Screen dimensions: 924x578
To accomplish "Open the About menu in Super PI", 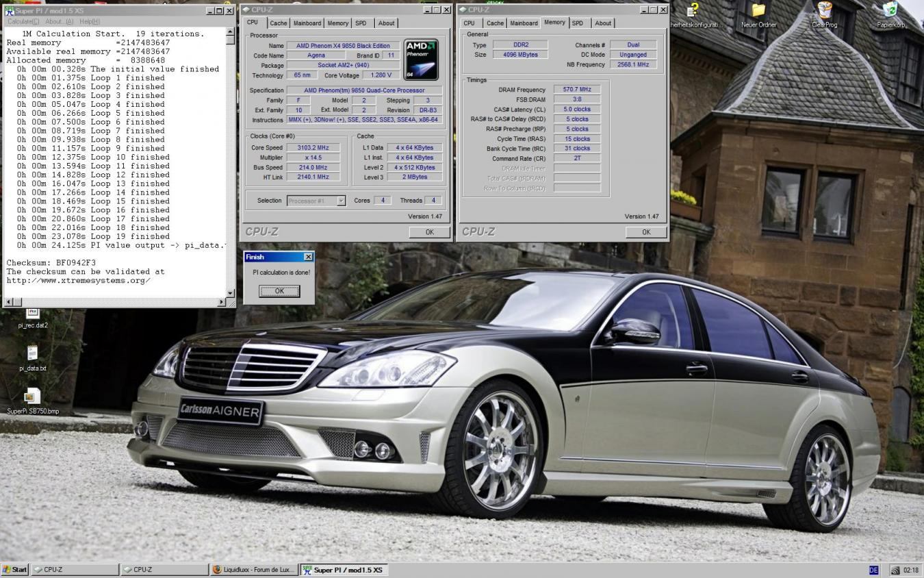I will click(x=59, y=22).
